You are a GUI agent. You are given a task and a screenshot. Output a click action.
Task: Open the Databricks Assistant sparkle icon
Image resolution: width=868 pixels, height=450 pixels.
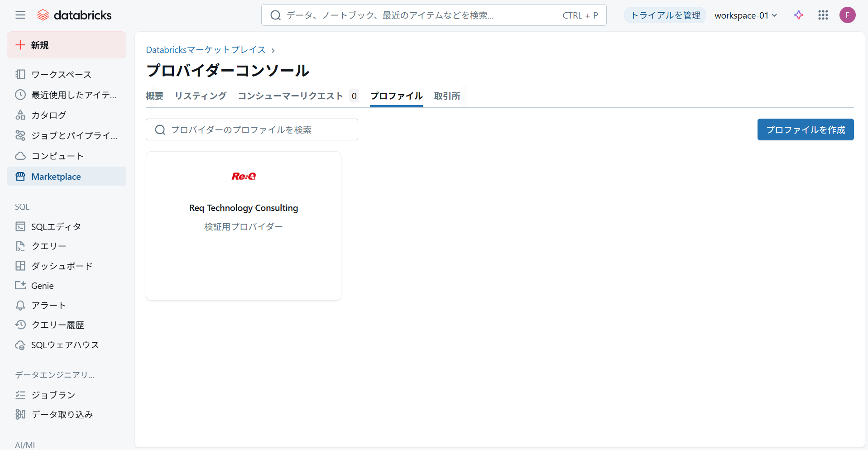pos(799,15)
